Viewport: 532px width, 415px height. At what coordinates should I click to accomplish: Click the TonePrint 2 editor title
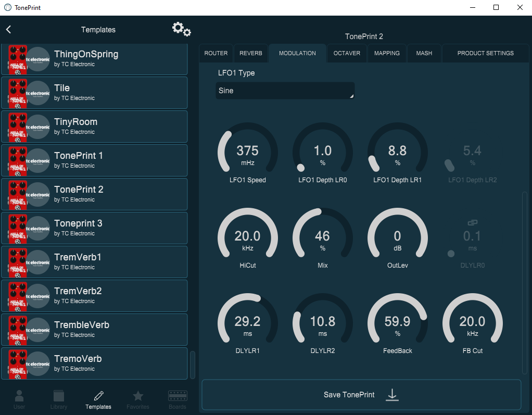(x=364, y=36)
